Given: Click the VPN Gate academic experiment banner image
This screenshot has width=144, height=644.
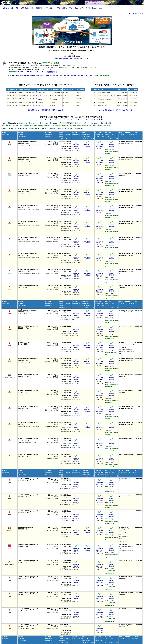Looking at the screenshot, I should (x=72, y=30).
